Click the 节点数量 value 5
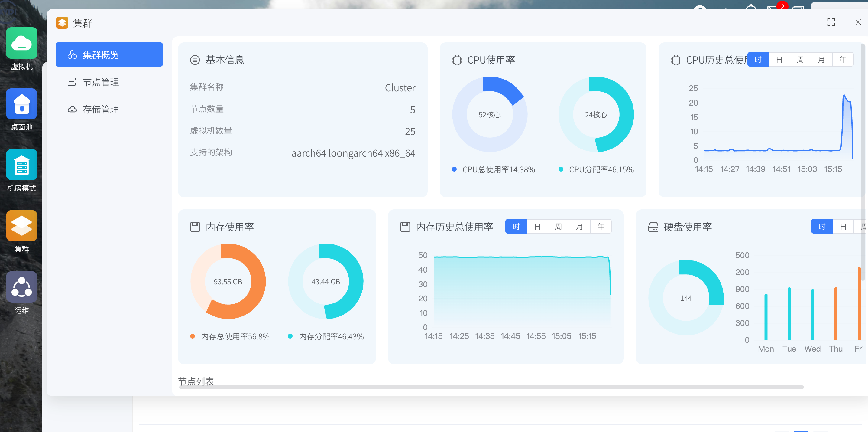The image size is (868, 432). click(x=413, y=110)
